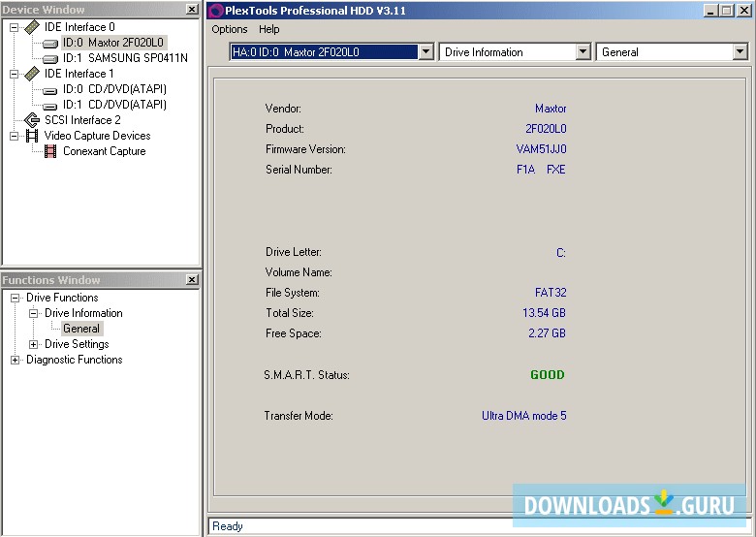Close the Device Window panel
The height and width of the screenshot is (537, 756).
pos(191,10)
